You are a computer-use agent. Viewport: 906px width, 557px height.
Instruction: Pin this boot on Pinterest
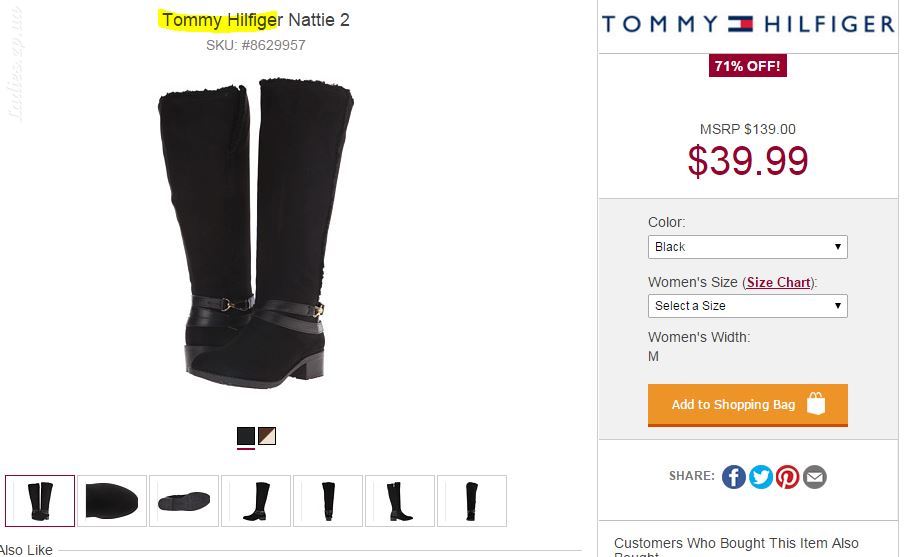coord(788,477)
